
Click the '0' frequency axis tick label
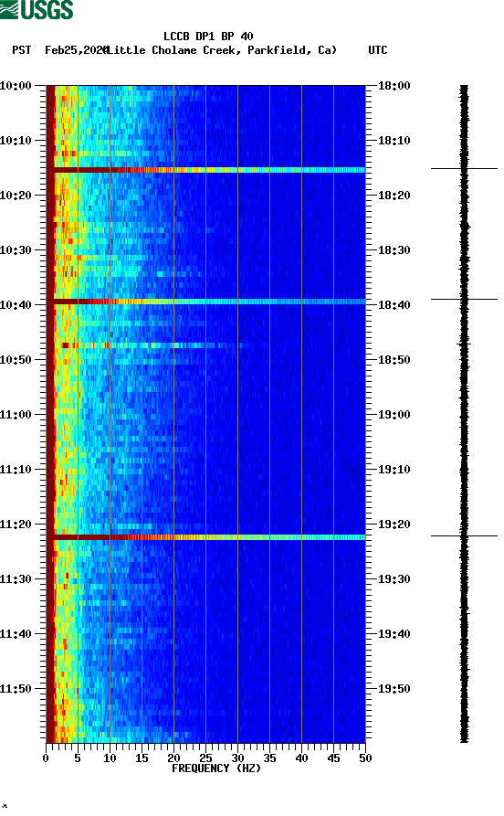pos(46,758)
